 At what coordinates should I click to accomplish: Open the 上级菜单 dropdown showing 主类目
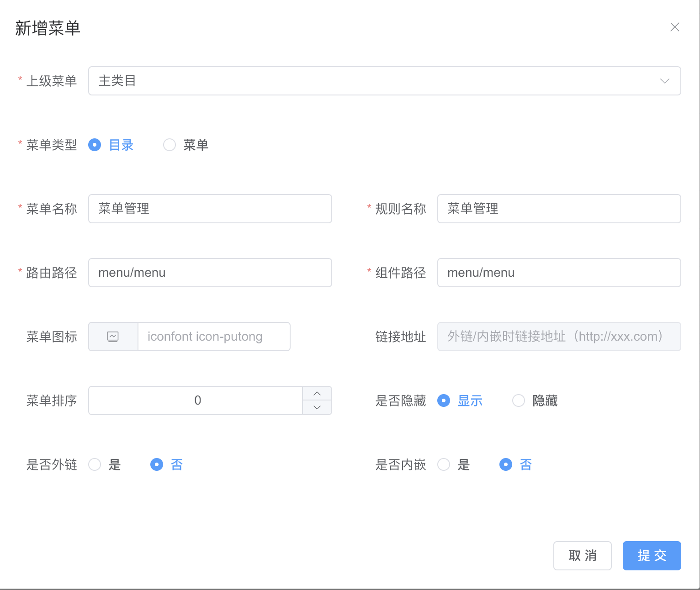(384, 81)
